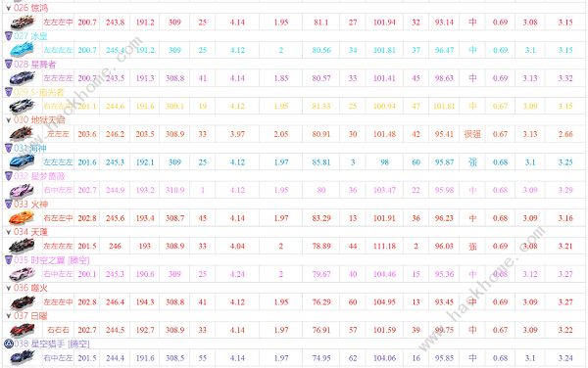
Task: Click the dark car image for 天隆
Action: click(23, 246)
